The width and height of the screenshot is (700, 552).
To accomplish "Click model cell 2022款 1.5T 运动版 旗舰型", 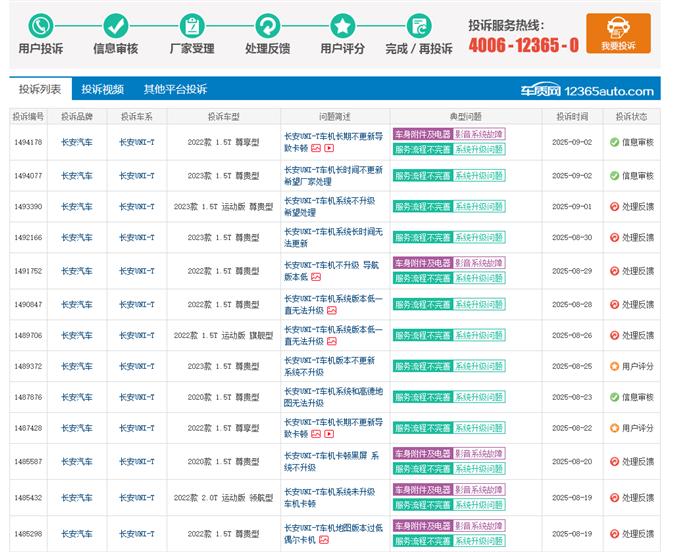I will pos(223,335).
